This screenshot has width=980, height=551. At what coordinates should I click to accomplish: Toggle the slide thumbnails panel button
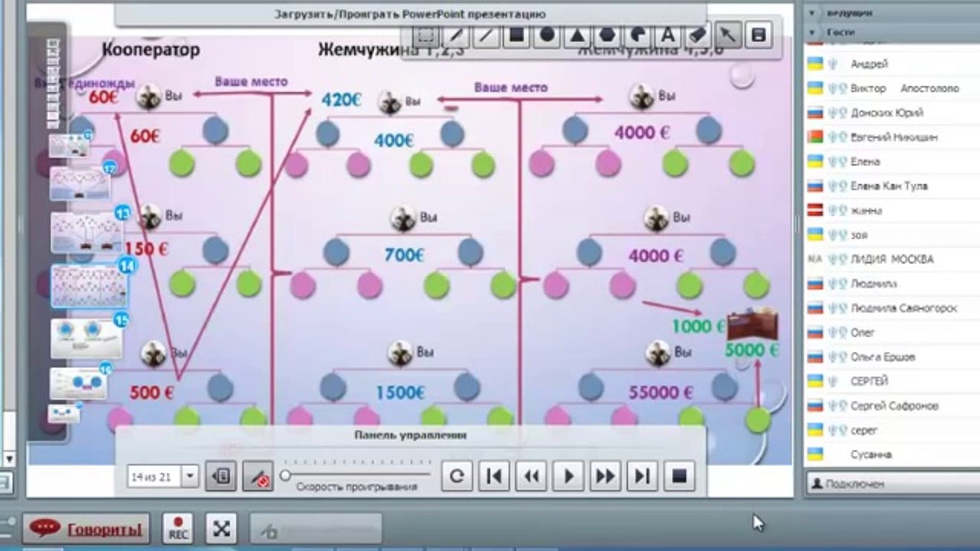coord(220,477)
